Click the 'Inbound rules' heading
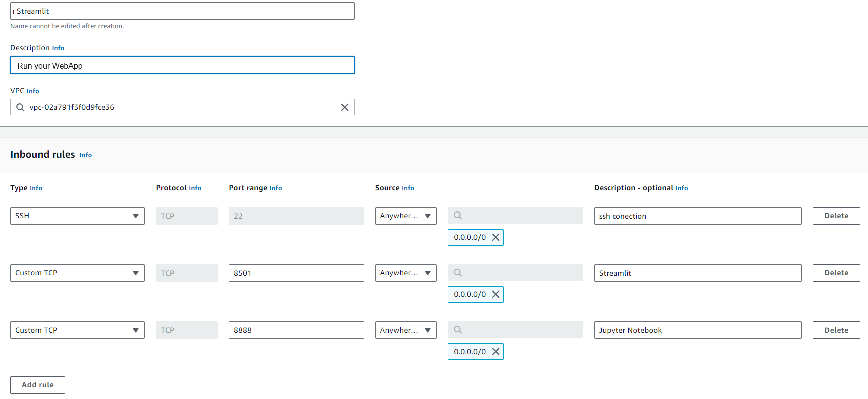868x399 pixels. pyautogui.click(x=43, y=154)
